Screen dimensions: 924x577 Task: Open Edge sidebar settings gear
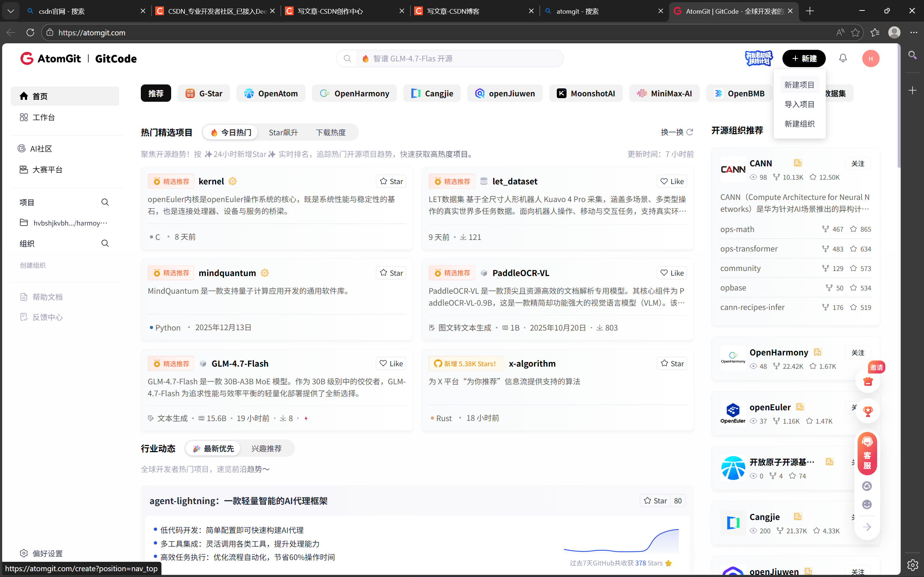point(912,565)
